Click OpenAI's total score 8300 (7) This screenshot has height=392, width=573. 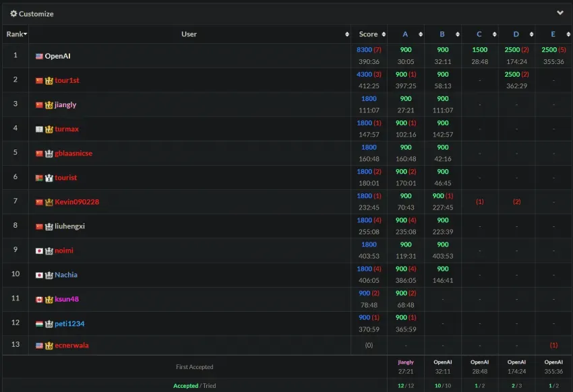[x=369, y=50]
